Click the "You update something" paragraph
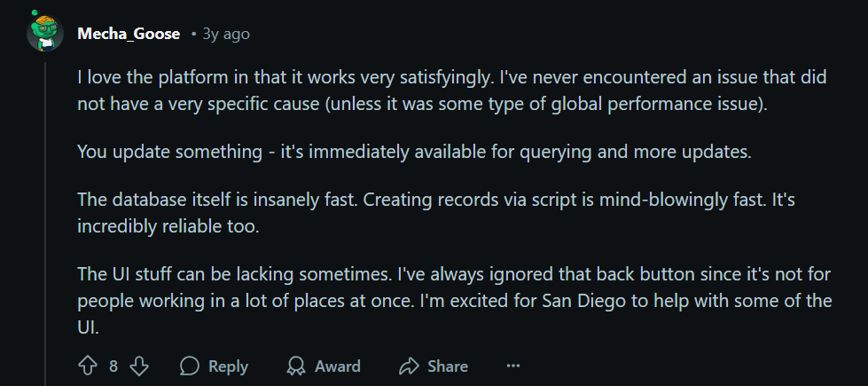The height and width of the screenshot is (386, 868). tap(414, 152)
